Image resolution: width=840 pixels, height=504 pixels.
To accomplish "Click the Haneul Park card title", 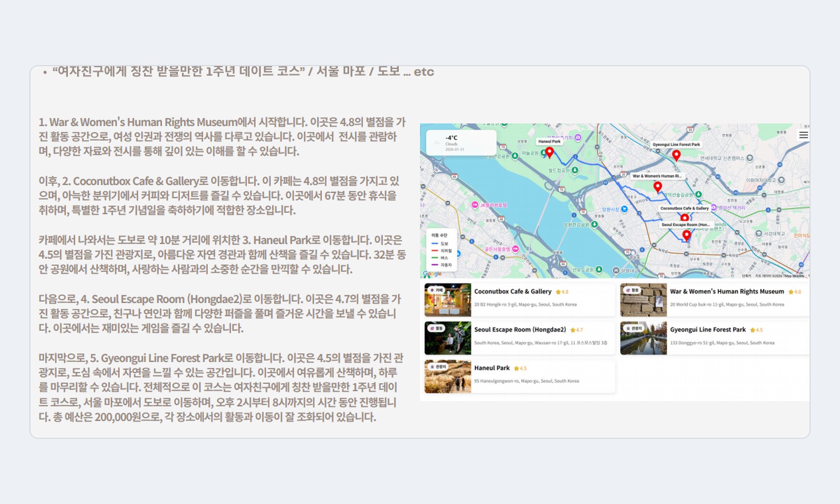I will (492, 368).
